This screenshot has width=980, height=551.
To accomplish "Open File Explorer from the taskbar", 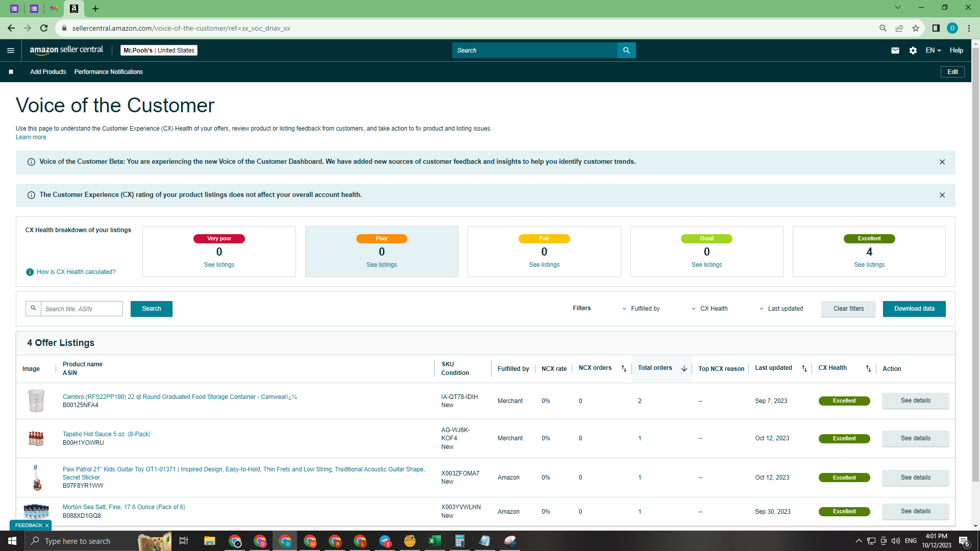I will pos(210,541).
